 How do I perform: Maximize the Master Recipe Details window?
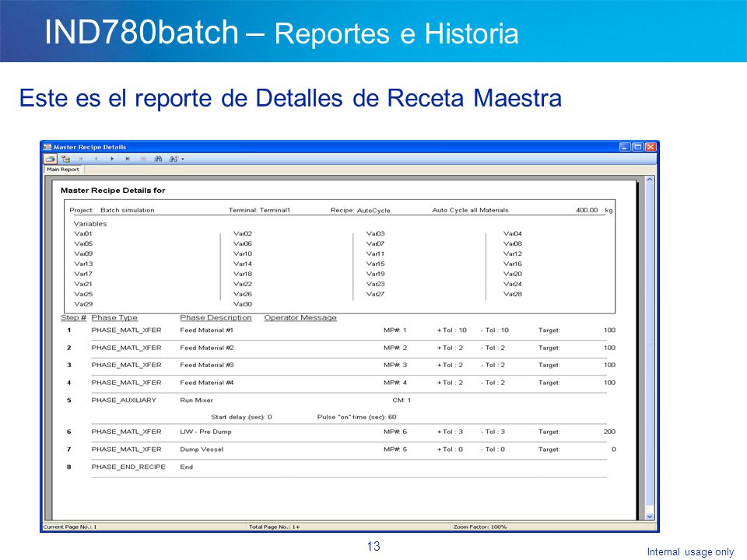(x=638, y=147)
